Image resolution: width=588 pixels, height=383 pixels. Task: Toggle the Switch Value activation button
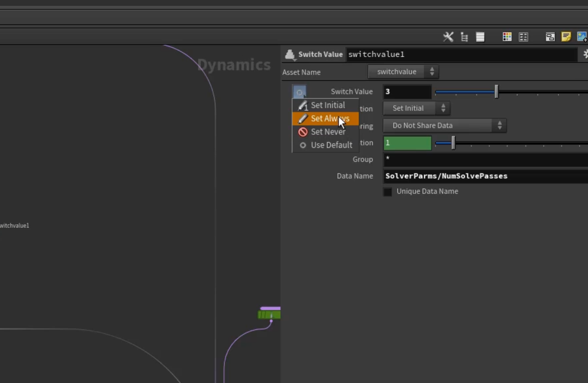[x=299, y=92]
